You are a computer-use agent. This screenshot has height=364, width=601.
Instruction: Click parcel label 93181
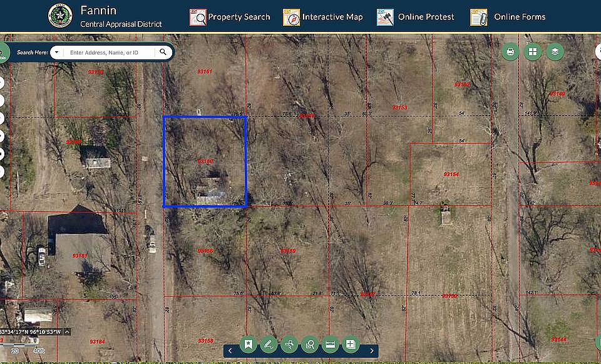tap(80, 256)
